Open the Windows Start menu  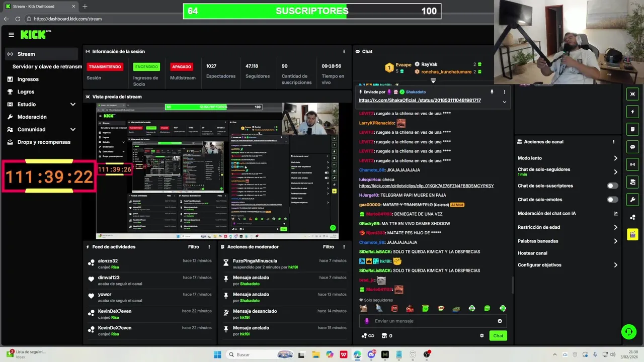217,354
